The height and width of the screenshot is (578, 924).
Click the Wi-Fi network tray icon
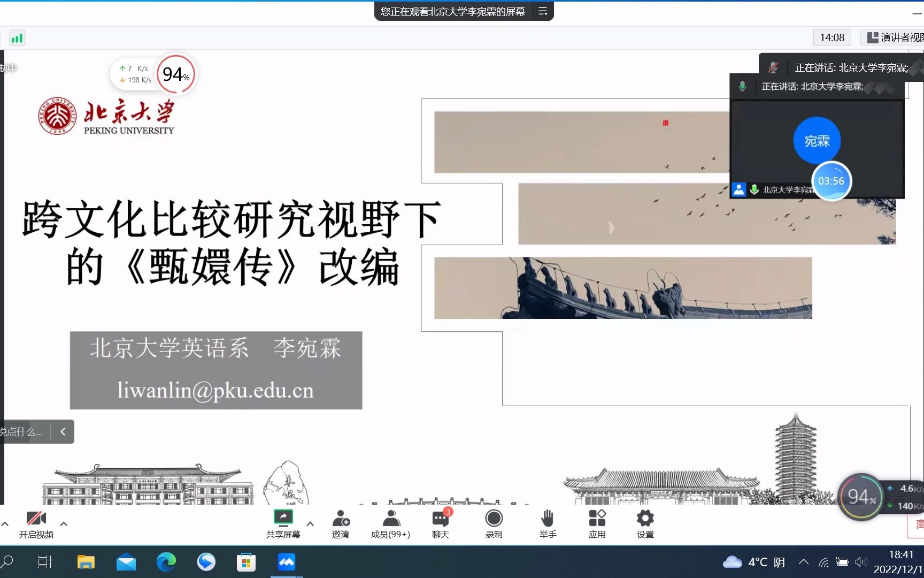coord(824,562)
